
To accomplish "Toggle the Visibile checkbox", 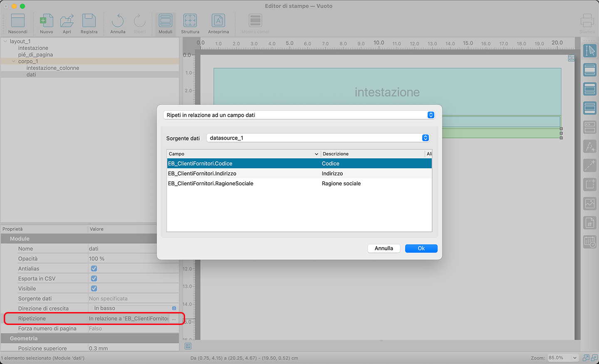I will [94, 288].
